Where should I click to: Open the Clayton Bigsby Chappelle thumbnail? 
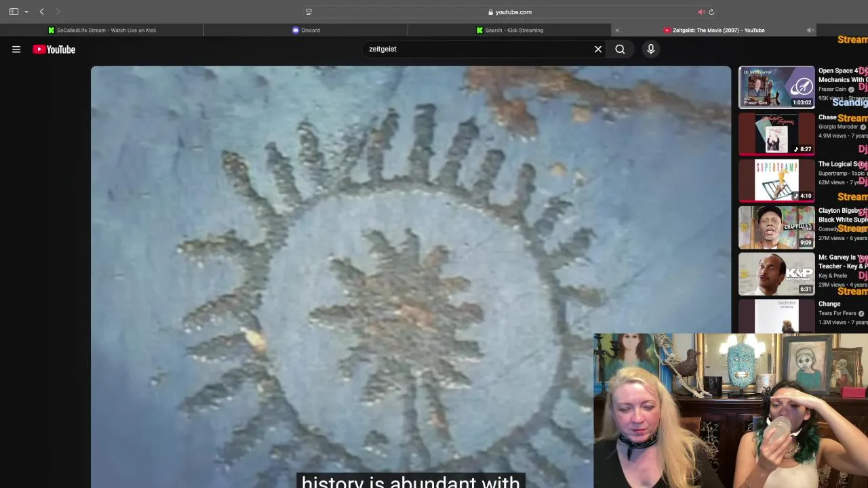(x=776, y=227)
